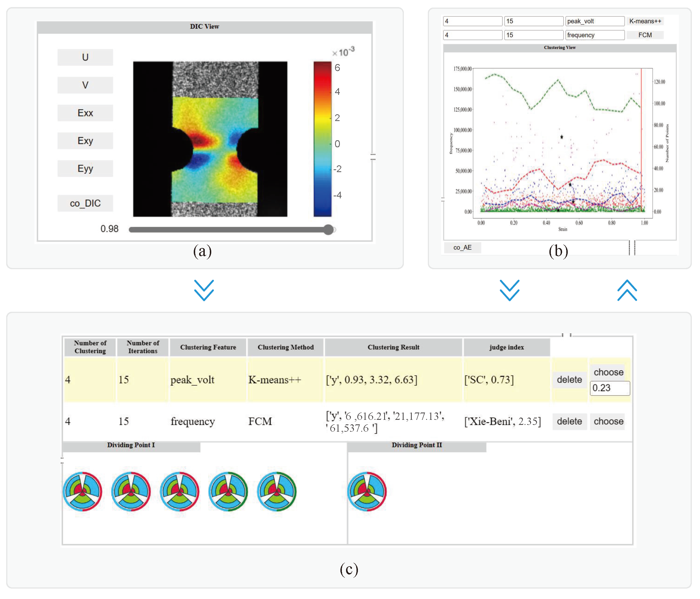Select the third glyph in Dividing Point I
The image size is (700, 599).
pyautogui.click(x=179, y=491)
